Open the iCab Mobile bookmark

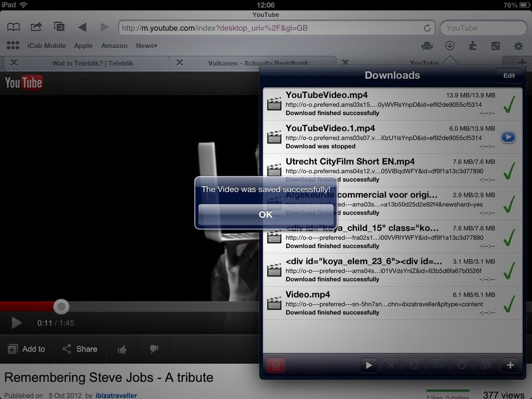(x=47, y=46)
